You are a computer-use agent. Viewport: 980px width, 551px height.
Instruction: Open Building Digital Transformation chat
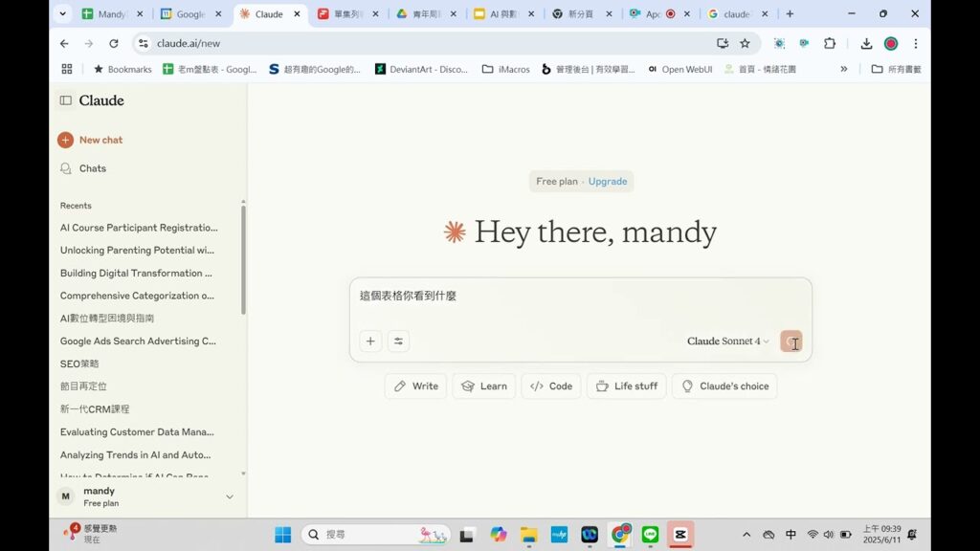tap(136, 273)
